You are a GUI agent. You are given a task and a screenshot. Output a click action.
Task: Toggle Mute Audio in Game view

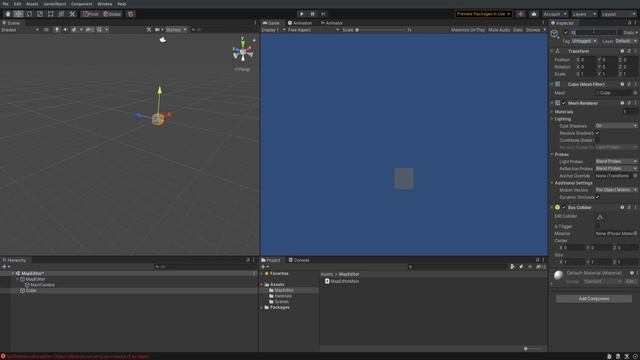(x=499, y=30)
